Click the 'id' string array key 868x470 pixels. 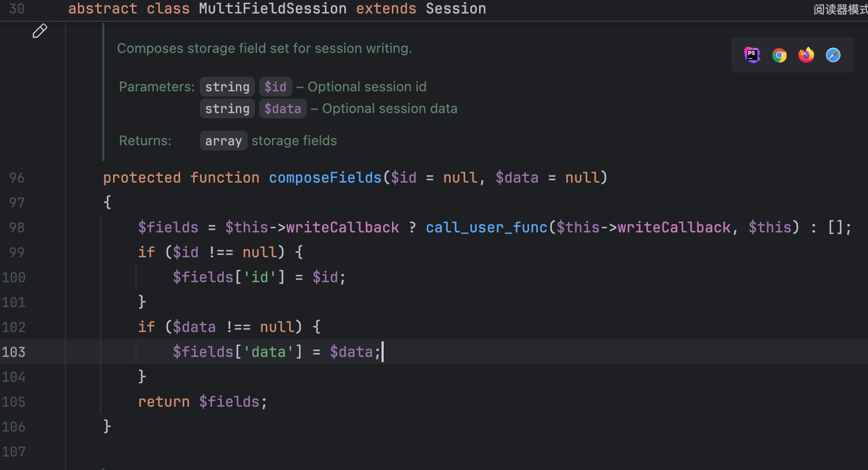pyautogui.click(x=260, y=278)
